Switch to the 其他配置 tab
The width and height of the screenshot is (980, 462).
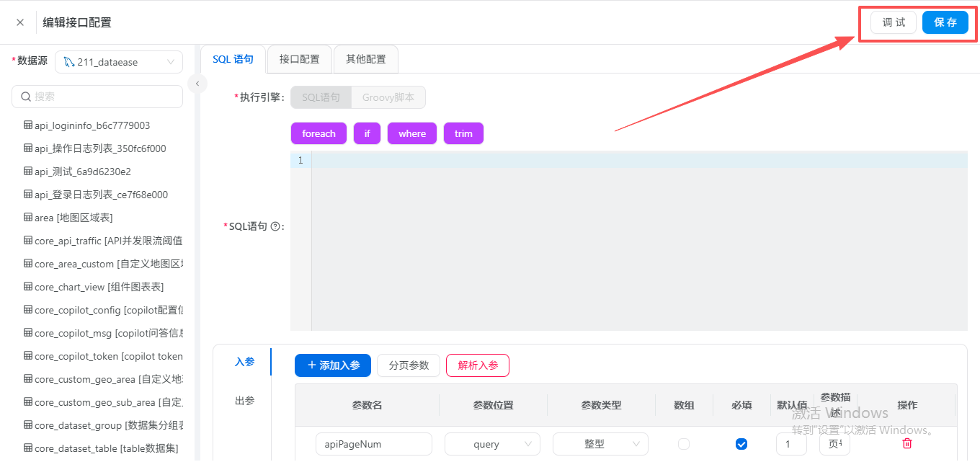coord(365,59)
